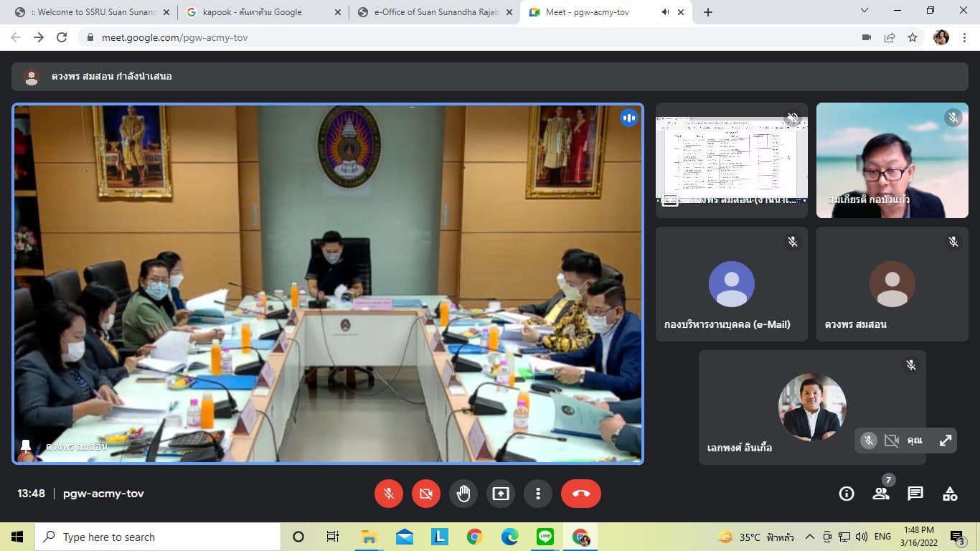Image resolution: width=980 pixels, height=551 pixels.
Task: Select the shared presentation thumbnail tile
Action: click(731, 160)
